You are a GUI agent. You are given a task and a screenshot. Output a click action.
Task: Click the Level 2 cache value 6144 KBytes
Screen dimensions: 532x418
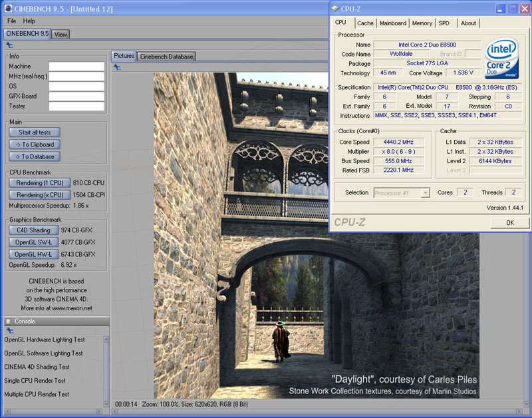pyautogui.click(x=495, y=161)
